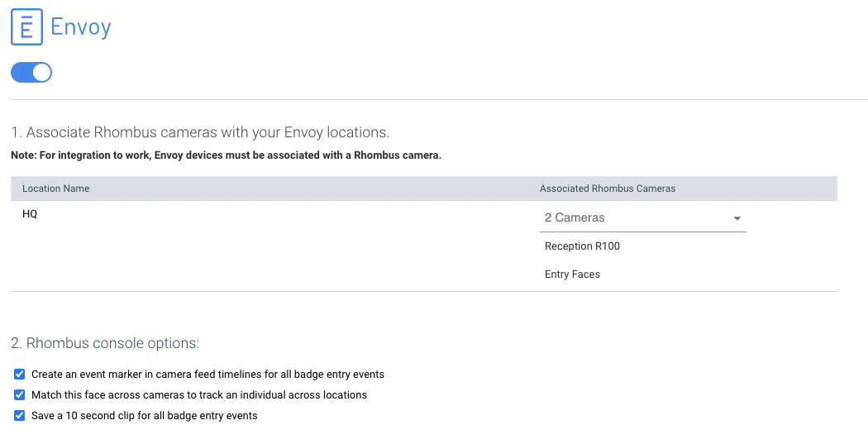Click the bold integration note text

click(x=226, y=155)
